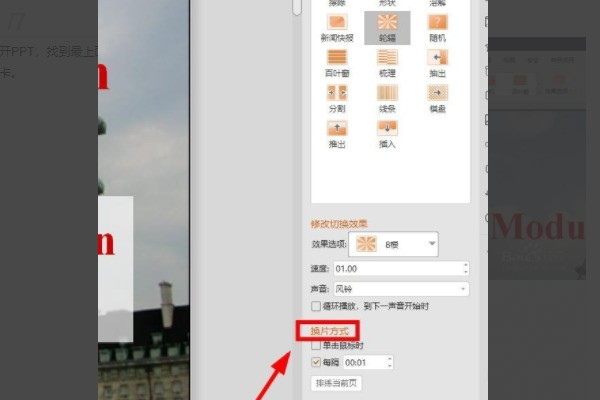Click the 排练当前页 rehearse button
Viewport: 600px width, 400px height.
click(335, 383)
